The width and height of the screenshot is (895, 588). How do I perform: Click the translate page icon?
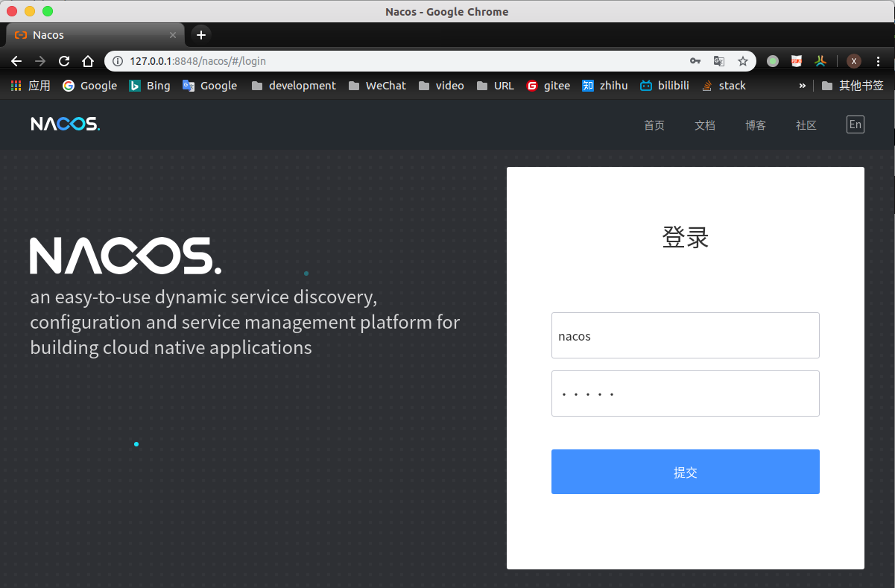coord(718,61)
